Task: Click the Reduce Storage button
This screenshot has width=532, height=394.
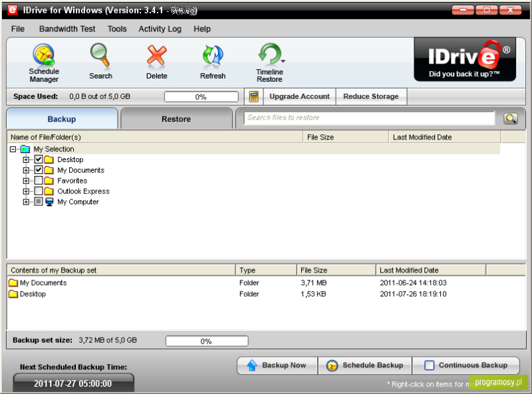Action: [x=371, y=96]
